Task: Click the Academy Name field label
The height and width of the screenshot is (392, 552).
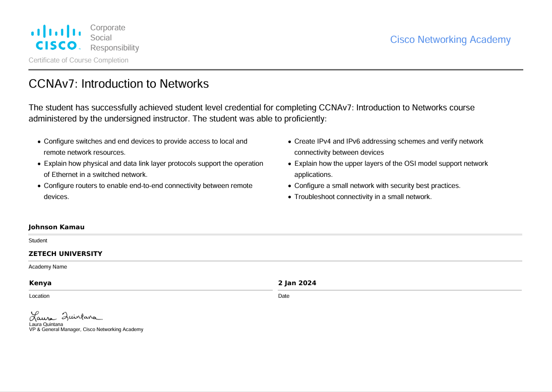Action: pyautogui.click(x=48, y=267)
